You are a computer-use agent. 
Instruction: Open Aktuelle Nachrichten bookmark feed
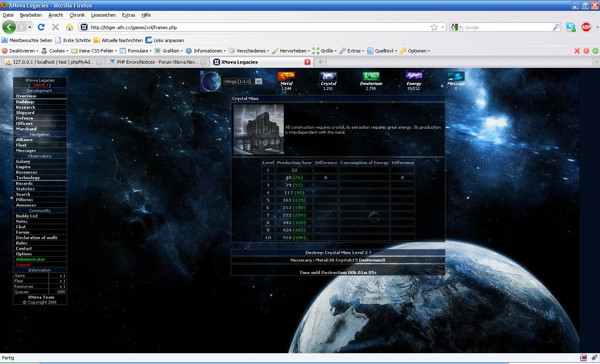(118, 40)
